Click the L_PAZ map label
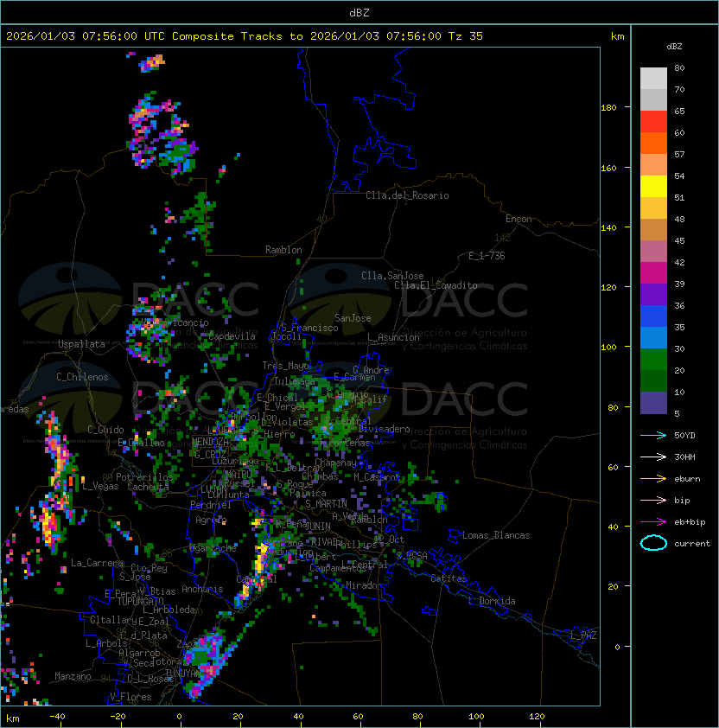This screenshot has height=728, width=719. [x=583, y=635]
